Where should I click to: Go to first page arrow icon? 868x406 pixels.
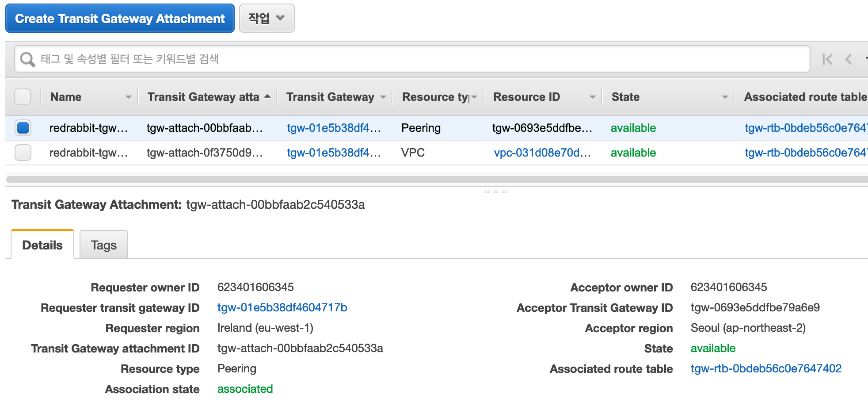tap(827, 59)
